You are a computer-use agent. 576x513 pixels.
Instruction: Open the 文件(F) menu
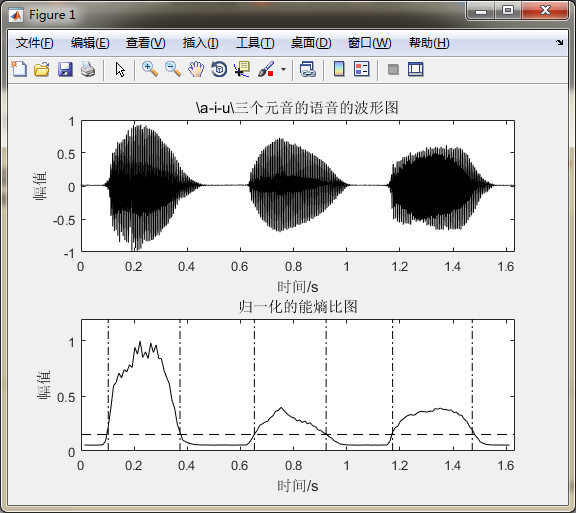pyautogui.click(x=35, y=43)
